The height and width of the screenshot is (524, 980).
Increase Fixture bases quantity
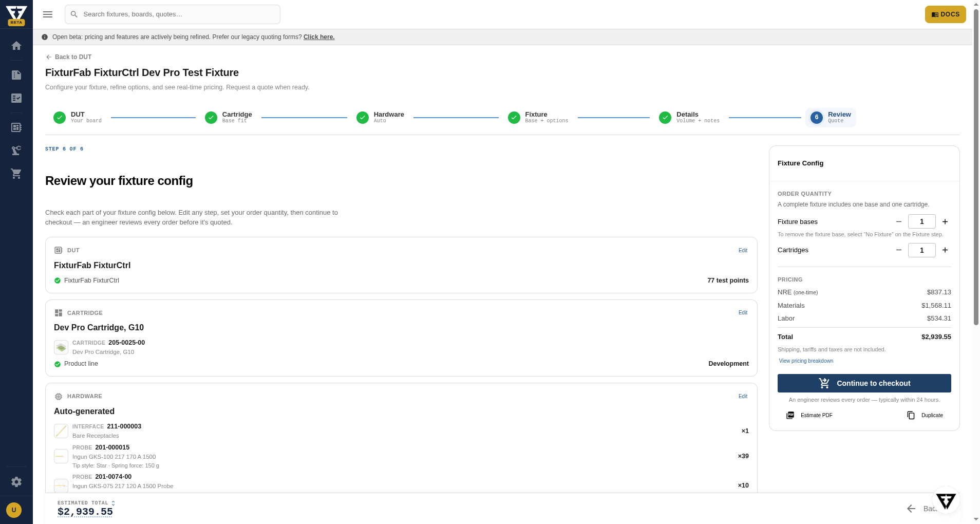click(x=945, y=222)
